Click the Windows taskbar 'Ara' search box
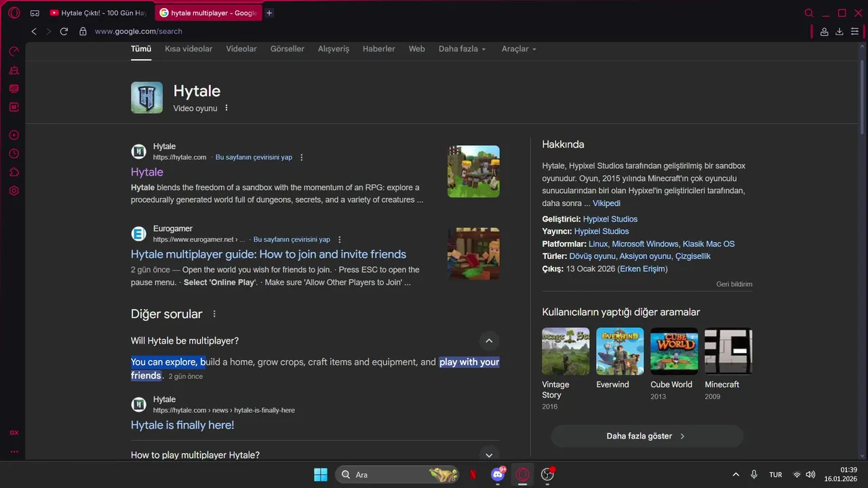This screenshot has height=488, width=868. point(397,474)
